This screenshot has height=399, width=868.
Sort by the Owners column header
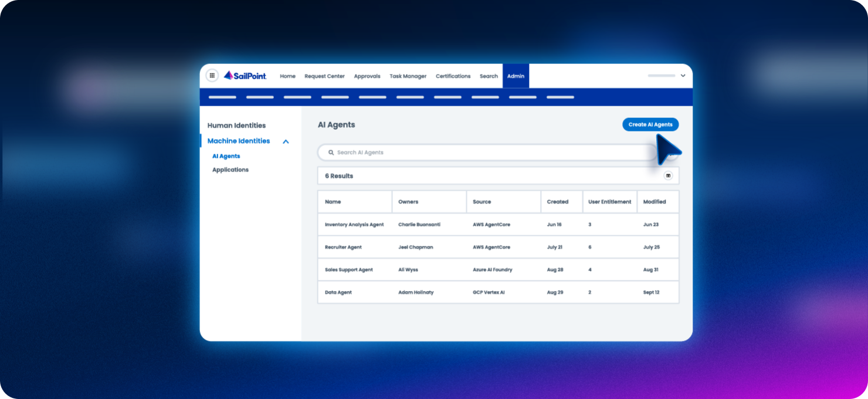tap(408, 202)
